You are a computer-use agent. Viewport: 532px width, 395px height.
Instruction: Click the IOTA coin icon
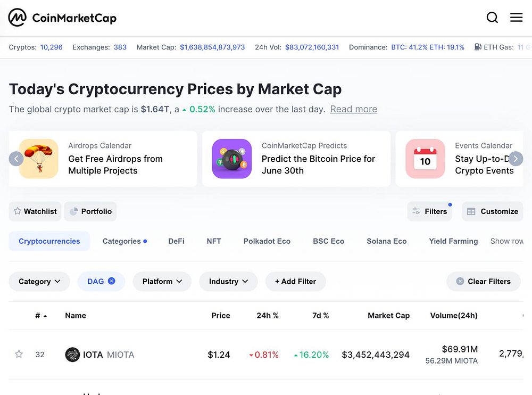pos(72,355)
